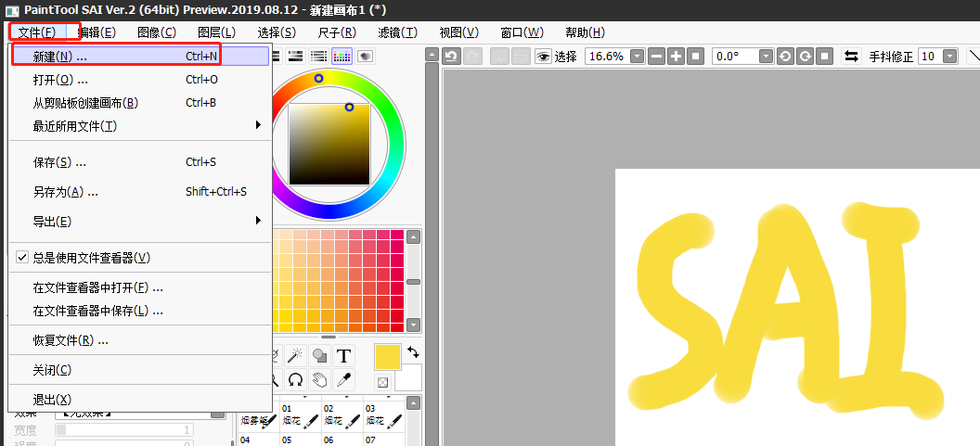Viewport: 980px width, 446px height.
Task: Click the zoom in plus button
Action: [677, 57]
